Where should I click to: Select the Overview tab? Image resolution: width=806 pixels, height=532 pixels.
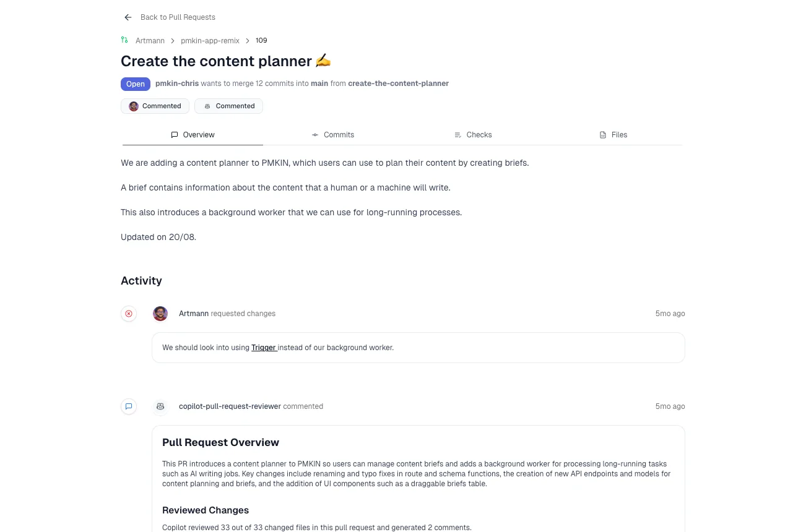tap(193, 135)
